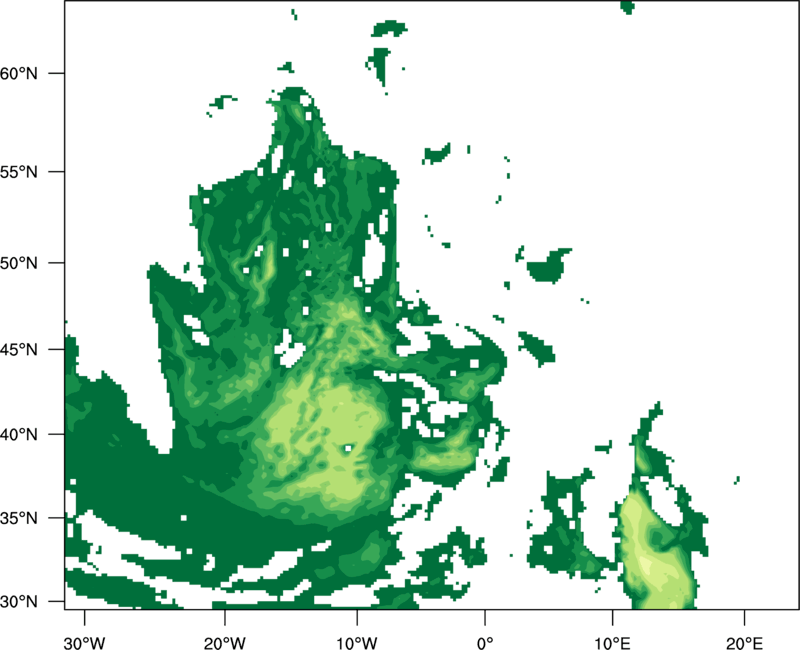Click the 50°N latitude label
Screen dimensions: 800x650
pos(19,263)
